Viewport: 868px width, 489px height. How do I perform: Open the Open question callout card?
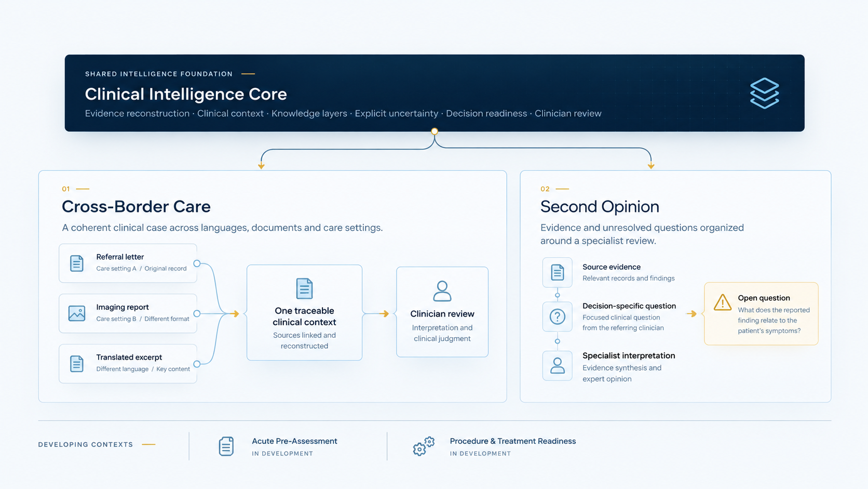761,313
